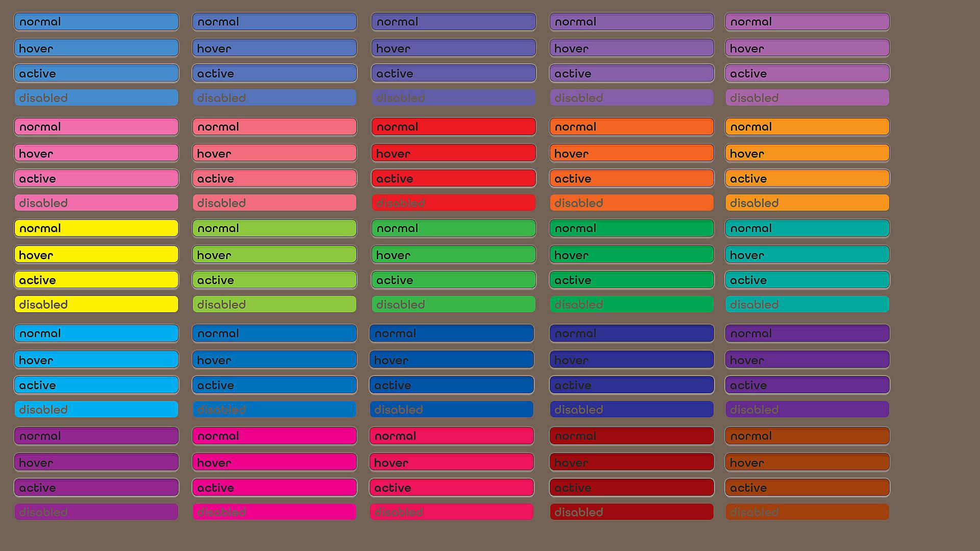Select the teal 'normal' button

click(x=807, y=228)
